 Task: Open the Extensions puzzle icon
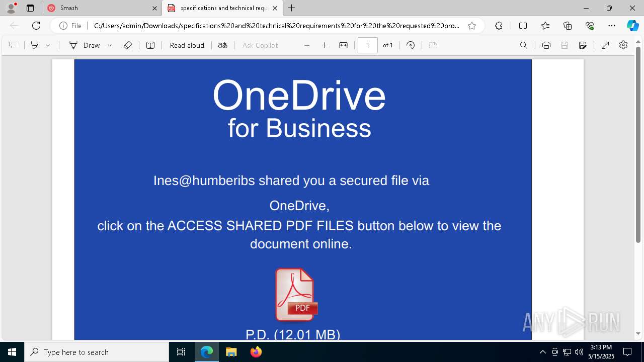(499, 26)
